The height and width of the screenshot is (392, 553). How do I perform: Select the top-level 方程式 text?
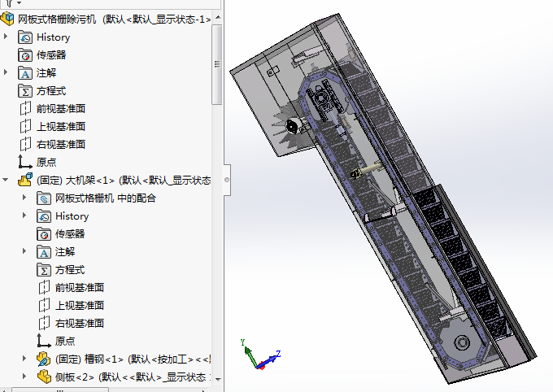[51, 91]
